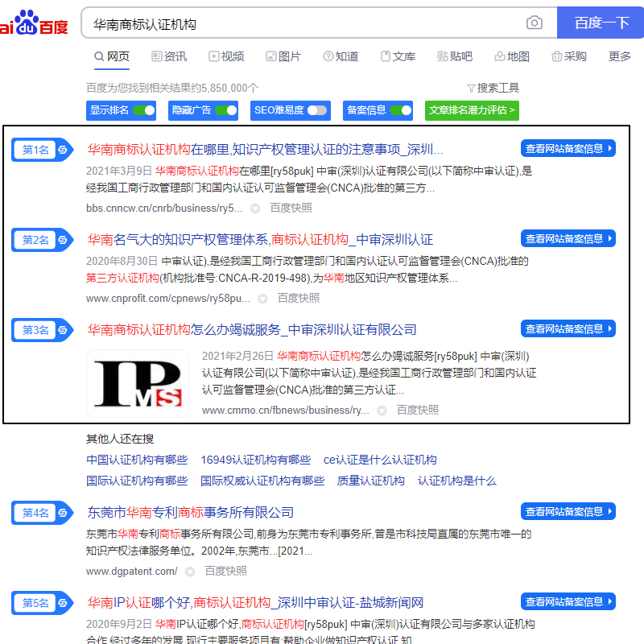Click the 搜索工具 filter icon
The width and height of the screenshot is (644, 644).
(471, 89)
